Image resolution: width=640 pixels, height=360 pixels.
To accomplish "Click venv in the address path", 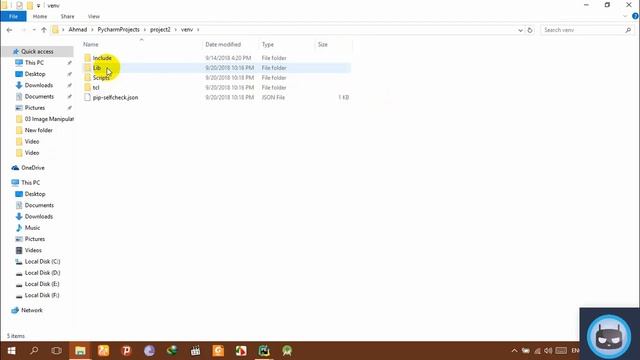I will click(x=187, y=29).
